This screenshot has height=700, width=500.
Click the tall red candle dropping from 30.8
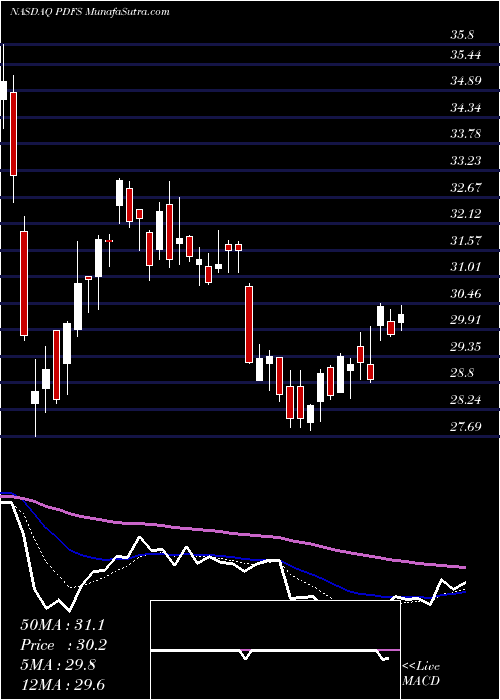pos(249,325)
